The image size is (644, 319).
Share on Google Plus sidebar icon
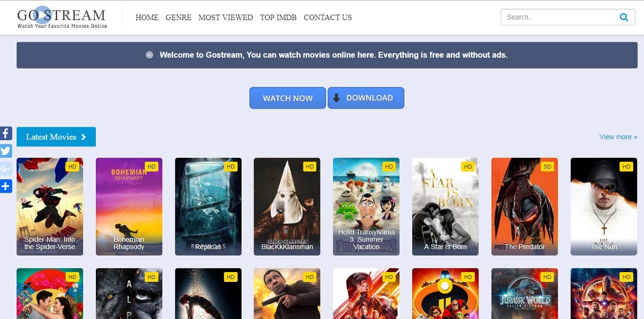(6, 169)
